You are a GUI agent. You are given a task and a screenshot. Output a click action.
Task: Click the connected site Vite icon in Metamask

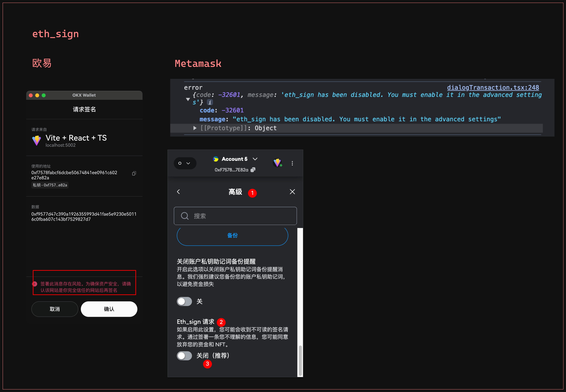pyautogui.click(x=278, y=163)
